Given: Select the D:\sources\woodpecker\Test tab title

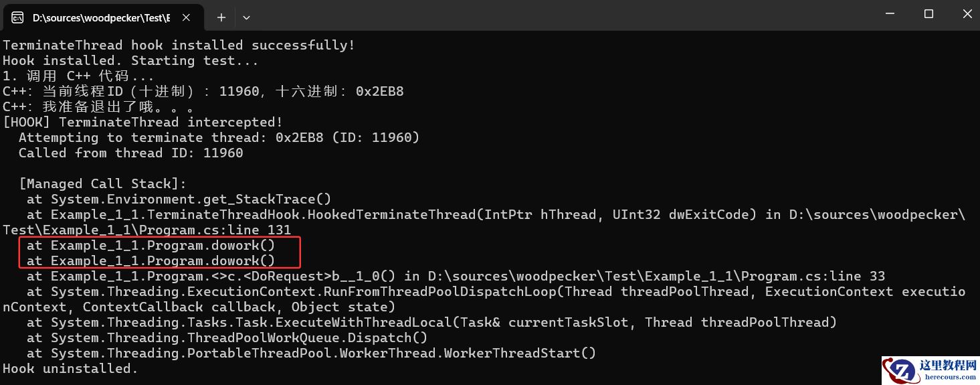Looking at the screenshot, I should click(x=100, y=17).
